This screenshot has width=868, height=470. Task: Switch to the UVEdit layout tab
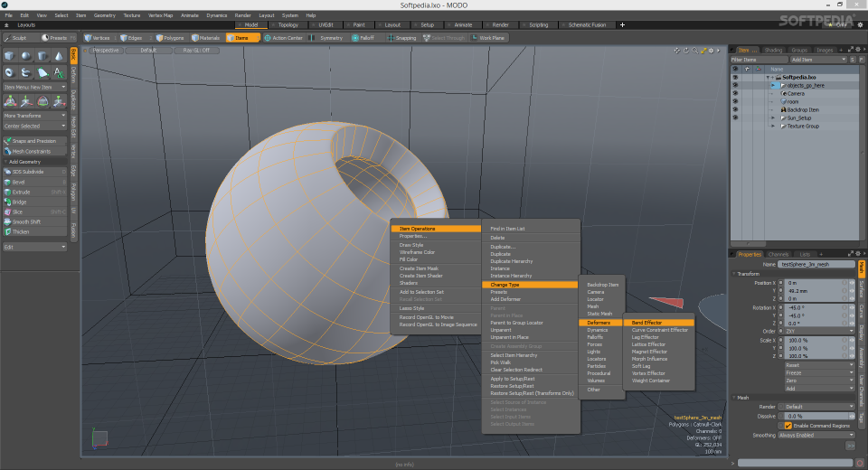(x=327, y=25)
